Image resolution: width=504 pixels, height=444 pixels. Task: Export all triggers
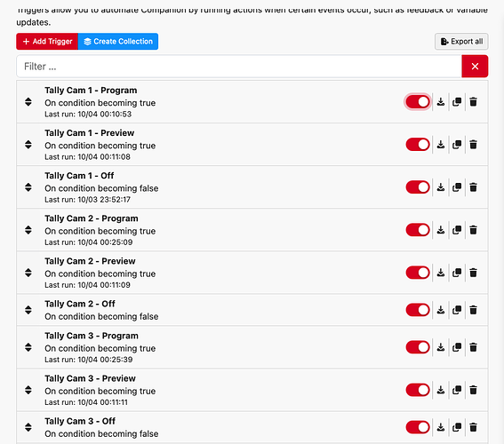pos(461,42)
